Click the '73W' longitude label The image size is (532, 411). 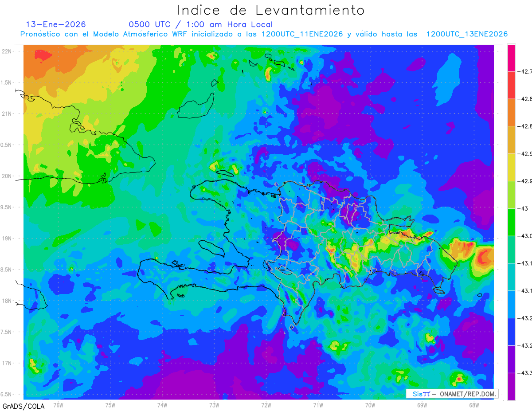tap(214, 405)
